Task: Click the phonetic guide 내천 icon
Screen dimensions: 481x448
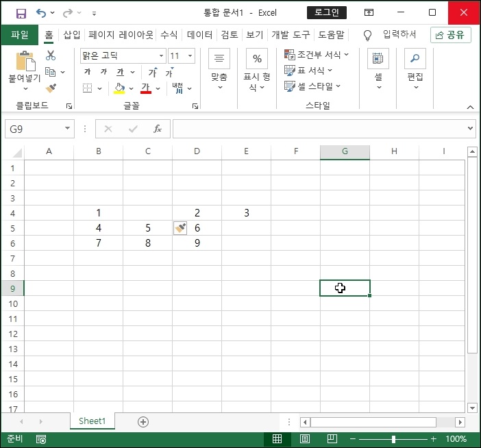Action: (x=177, y=88)
